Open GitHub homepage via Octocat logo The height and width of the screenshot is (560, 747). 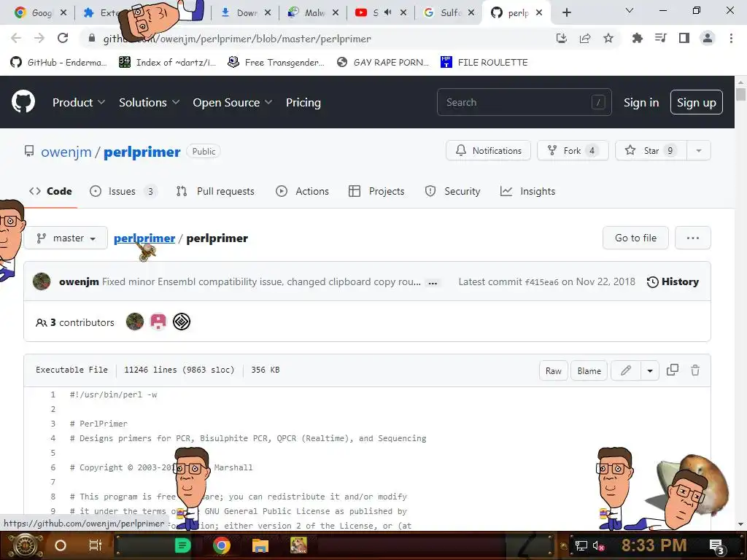point(23,102)
